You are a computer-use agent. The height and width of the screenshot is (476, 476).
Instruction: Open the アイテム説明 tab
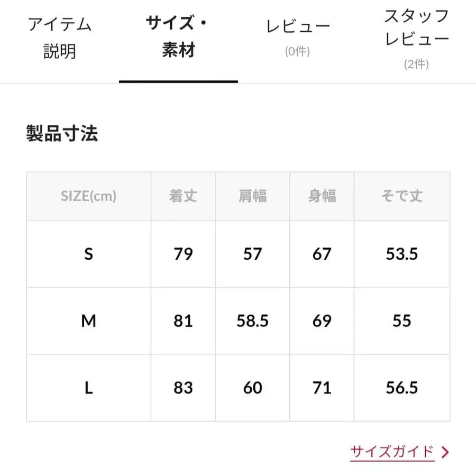pos(59,38)
